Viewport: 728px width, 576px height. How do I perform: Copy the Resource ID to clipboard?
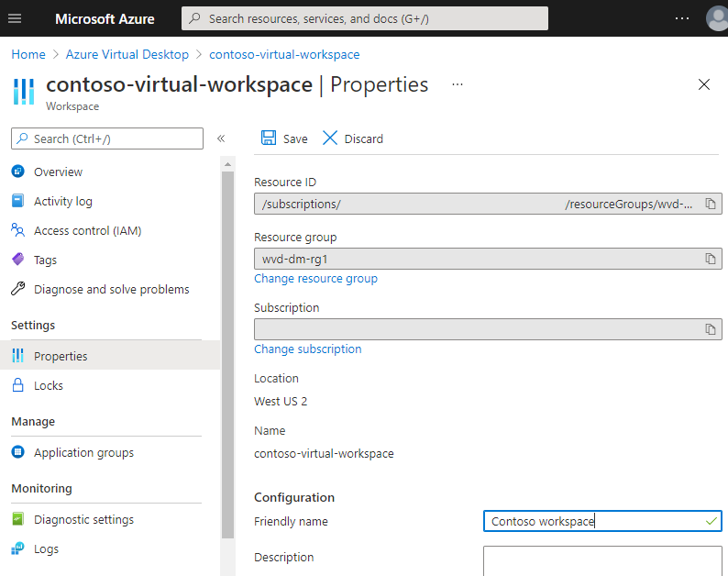click(711, 204)
